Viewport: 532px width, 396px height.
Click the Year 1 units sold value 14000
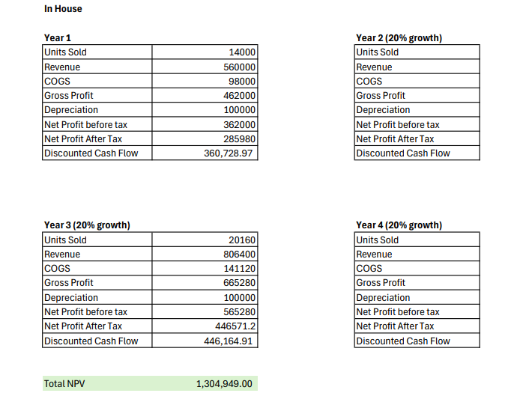(241, 52)
